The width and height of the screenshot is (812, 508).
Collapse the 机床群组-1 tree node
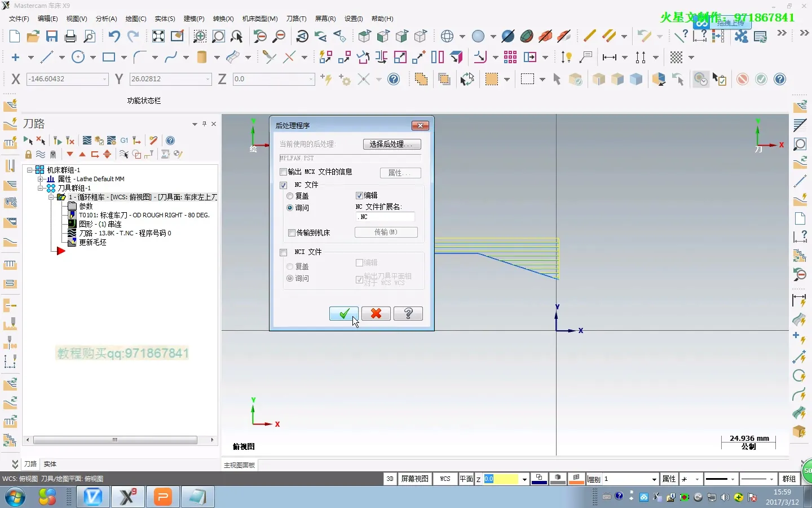tap(30, 170)
